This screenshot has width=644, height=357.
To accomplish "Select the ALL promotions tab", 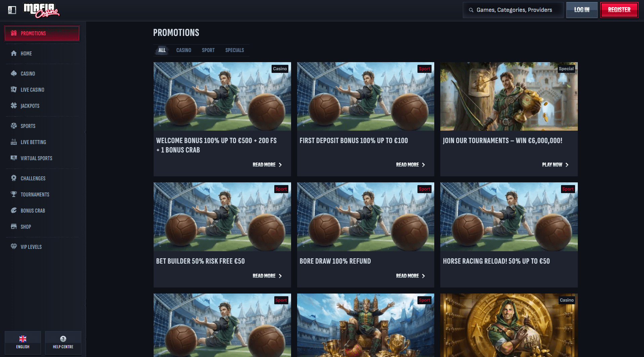I will pyautogui.click(x=162, y=50).
